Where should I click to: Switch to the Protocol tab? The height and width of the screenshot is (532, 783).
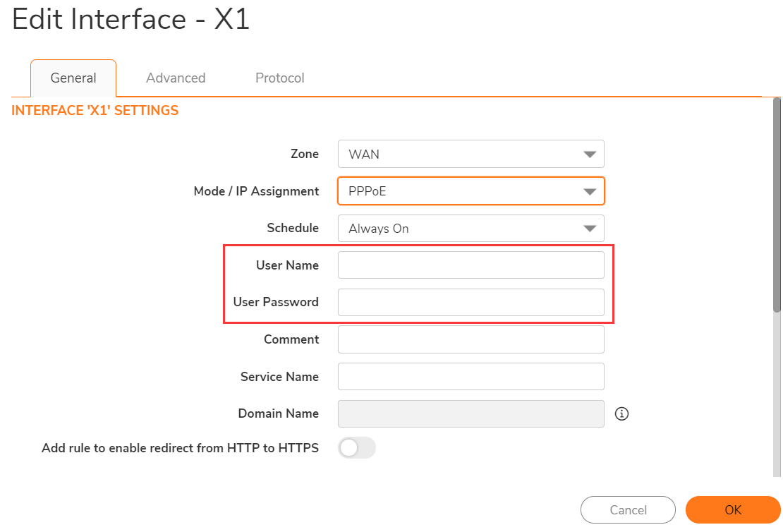(x=279, y=78)
